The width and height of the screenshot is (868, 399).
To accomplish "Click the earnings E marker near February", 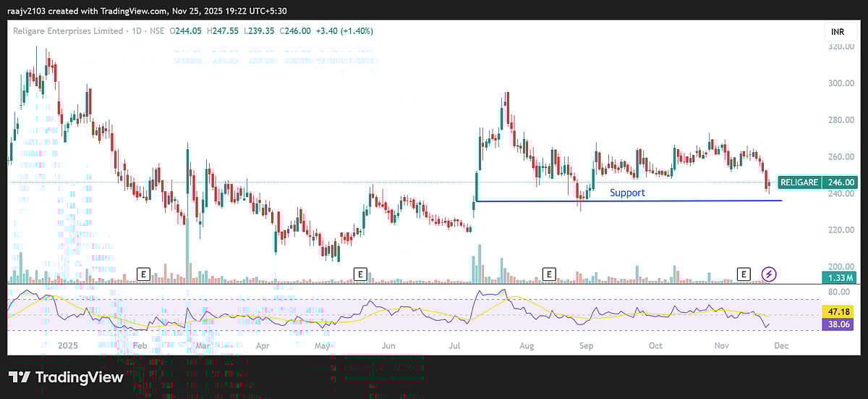I will coord(143,274).
